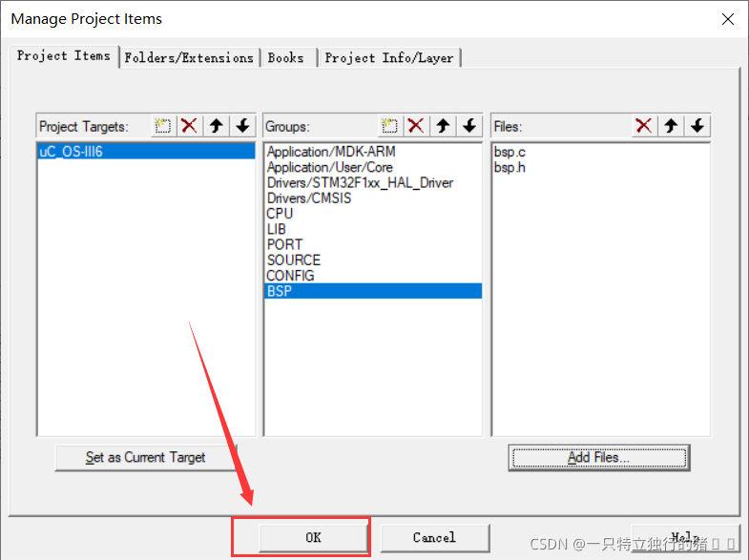Select the BSP group
749x560 pixels.
pyautogui.click(x=372, y=291)
